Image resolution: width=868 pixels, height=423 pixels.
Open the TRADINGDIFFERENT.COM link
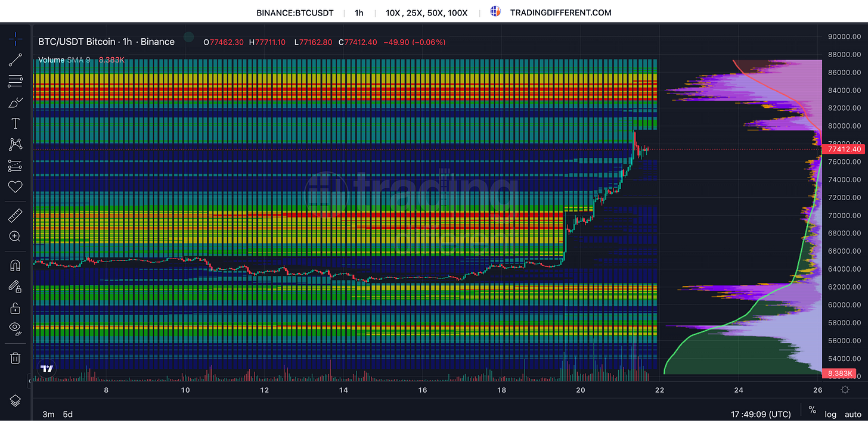point(560,13)
